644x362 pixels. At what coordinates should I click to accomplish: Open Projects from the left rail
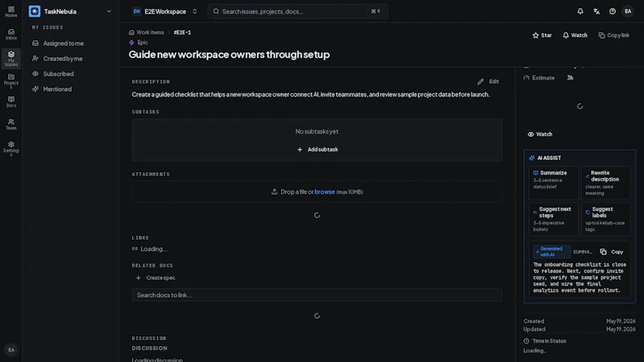[11, 81]
